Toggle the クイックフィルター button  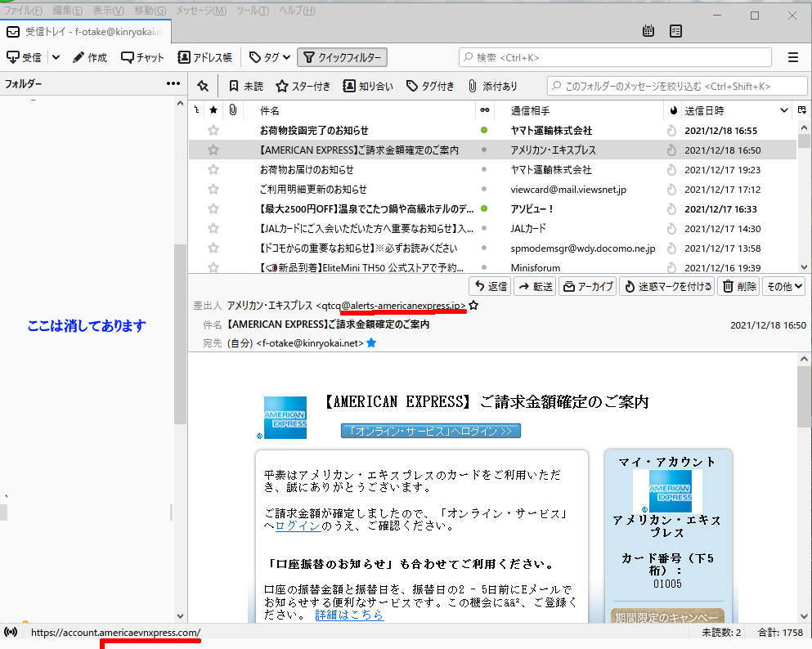(343, 57)
